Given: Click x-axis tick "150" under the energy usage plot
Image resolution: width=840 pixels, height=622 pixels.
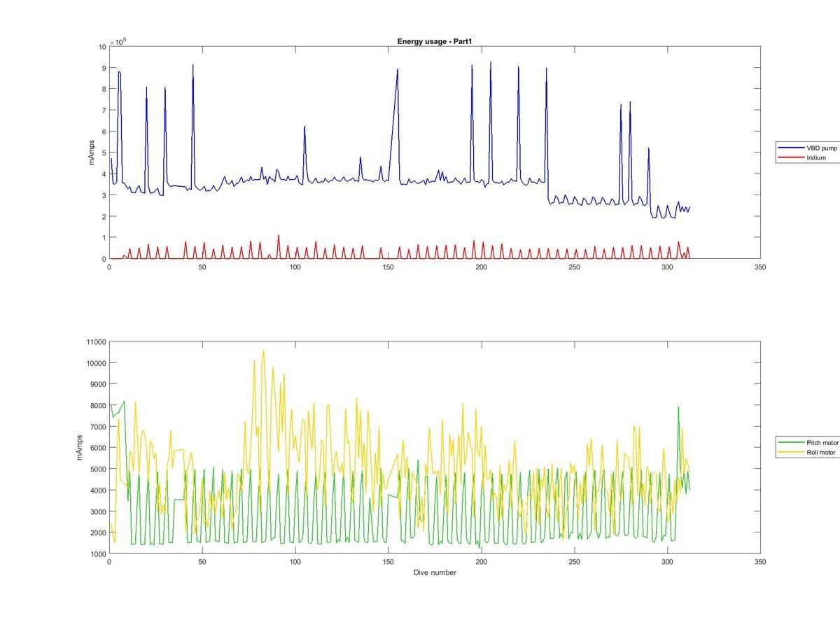Looking at the screenshot, I should (x=388, y=267).
